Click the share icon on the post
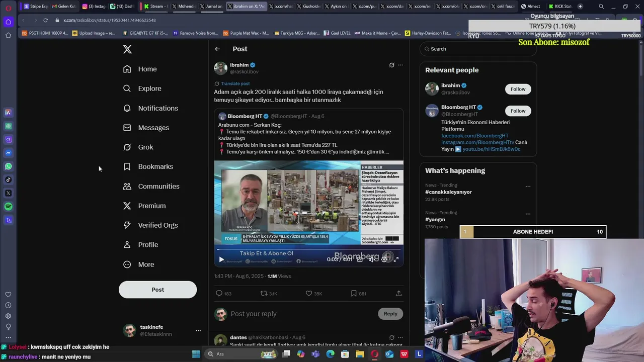Image resolution: width=644 pixels, height=362 pixels. [x=398, y=293]
